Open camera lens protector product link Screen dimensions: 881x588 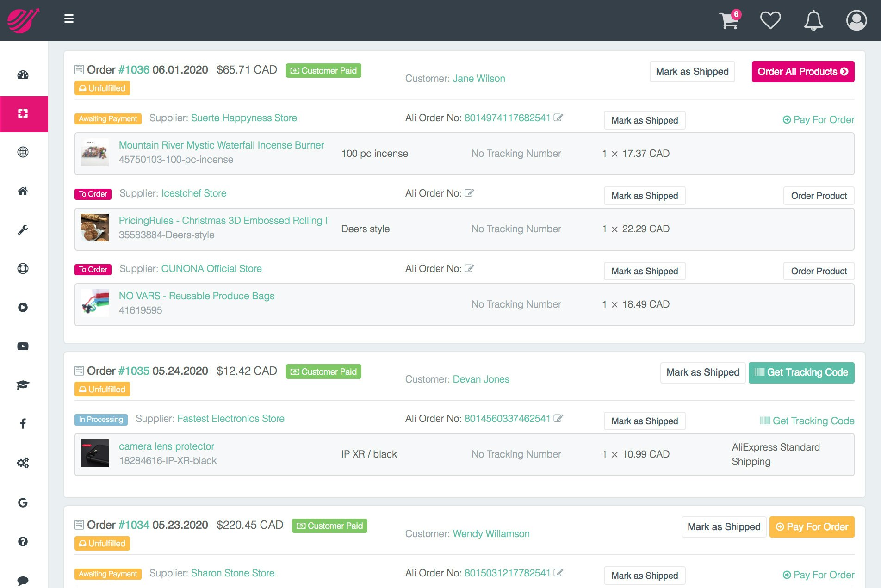[167, 446]
